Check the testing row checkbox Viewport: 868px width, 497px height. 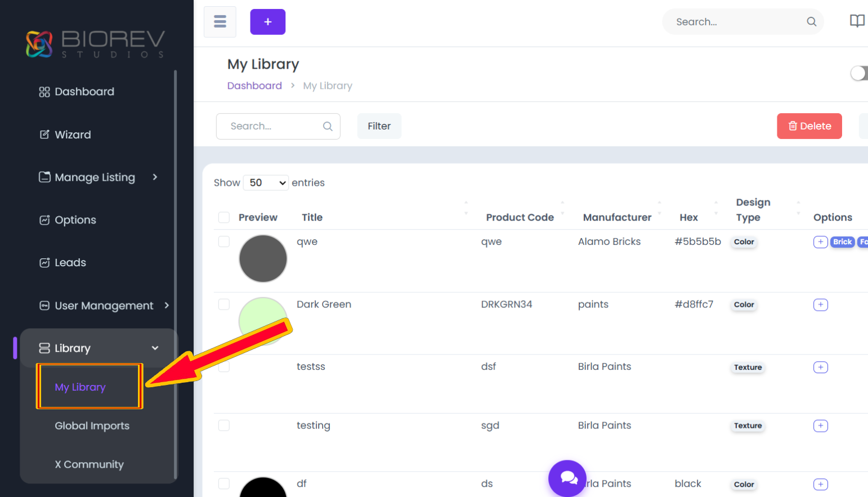click(224, 426)
